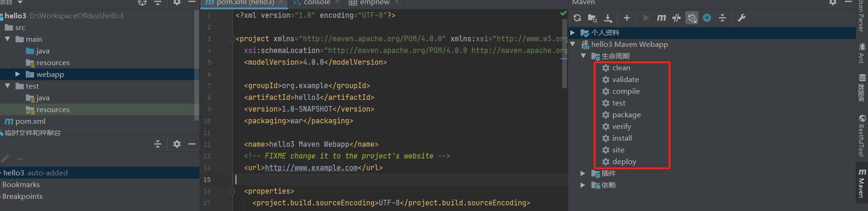
Task: Locate opened file in project view icon
Action: (142, 2)
